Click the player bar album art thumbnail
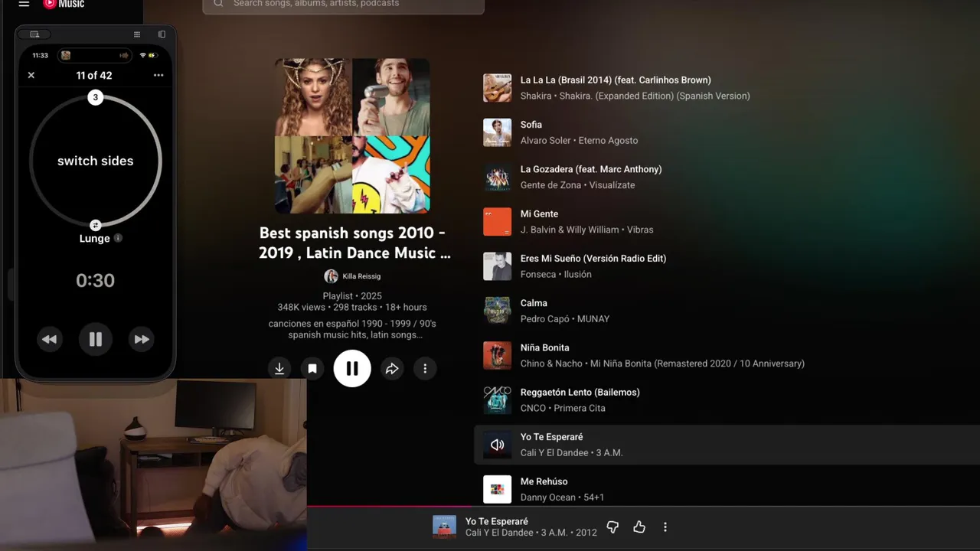The width and height of the screenshot is (980, 551). [445, 527]
